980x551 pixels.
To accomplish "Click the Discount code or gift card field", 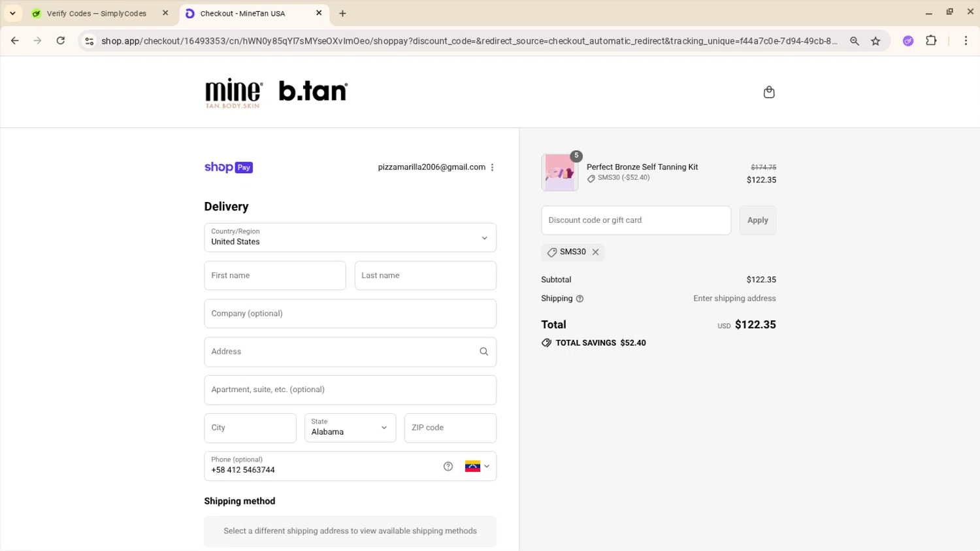I will tap(636, 220).
